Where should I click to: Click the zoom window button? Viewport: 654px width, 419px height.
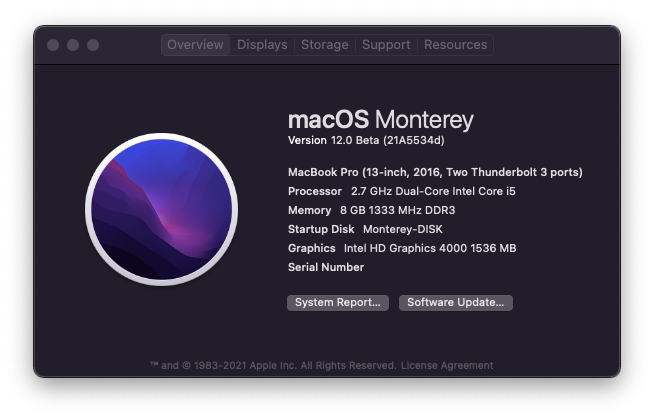pos(93,45)
